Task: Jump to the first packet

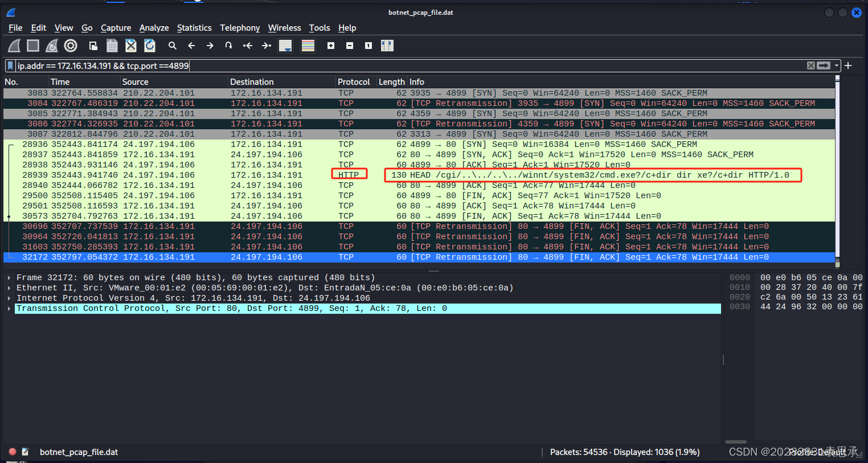Action: tap(248, 46)
